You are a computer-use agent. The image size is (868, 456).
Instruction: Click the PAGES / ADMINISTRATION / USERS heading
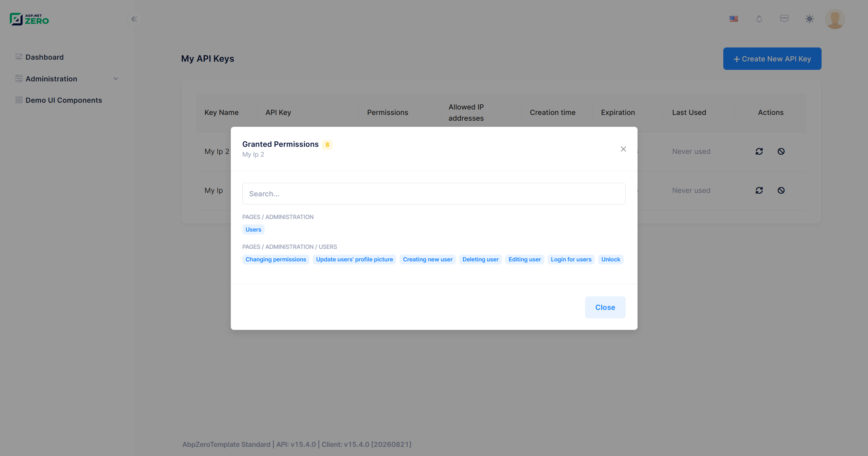pos(289,247)
